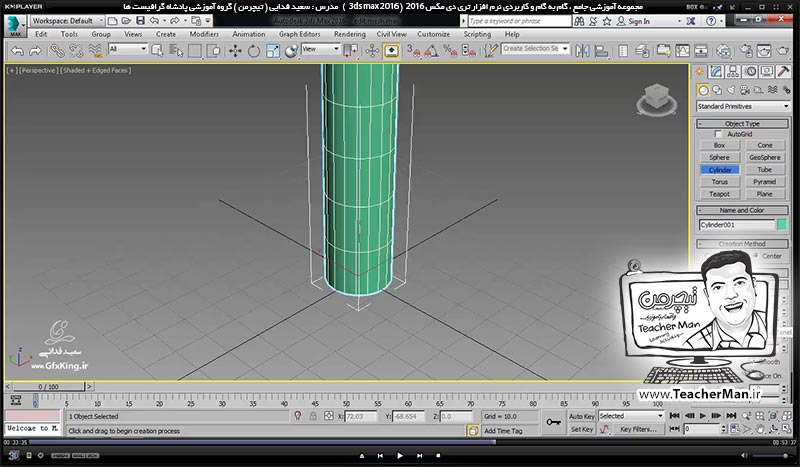The width and height of the screenshot is (800, 467).
Task: Select the Center creation method radio
Action: click(x=757, y=256)
